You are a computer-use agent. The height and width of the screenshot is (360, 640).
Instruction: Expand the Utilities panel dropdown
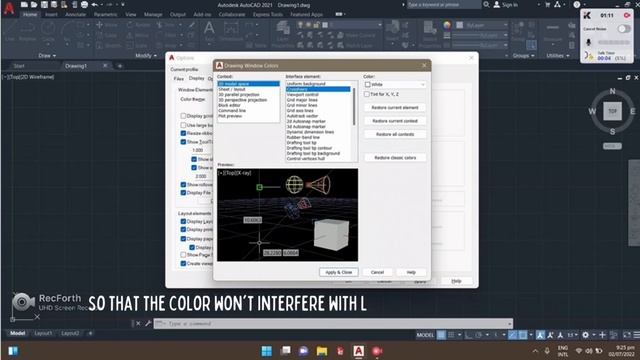click(558, 56)
